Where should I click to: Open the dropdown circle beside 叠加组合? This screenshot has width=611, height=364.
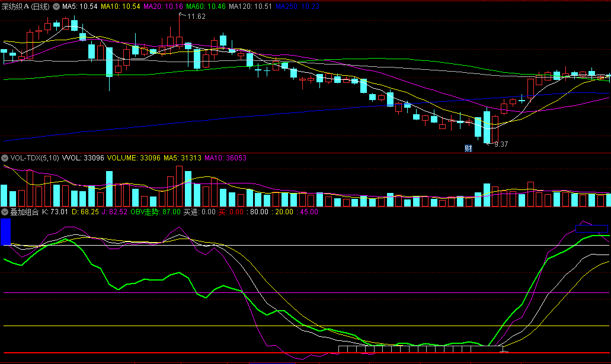(5, 212)
